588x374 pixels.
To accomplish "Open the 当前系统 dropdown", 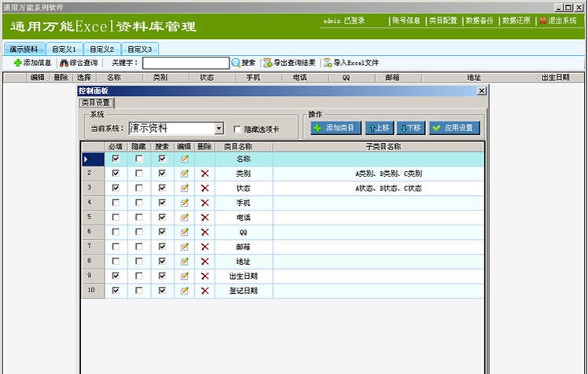I will (x=219, y=129).
